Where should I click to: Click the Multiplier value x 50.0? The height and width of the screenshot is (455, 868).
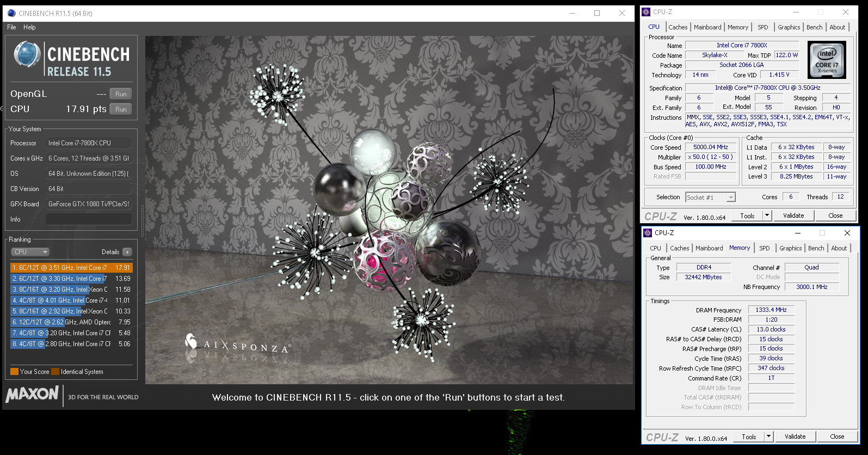click(x=710, y=157)
